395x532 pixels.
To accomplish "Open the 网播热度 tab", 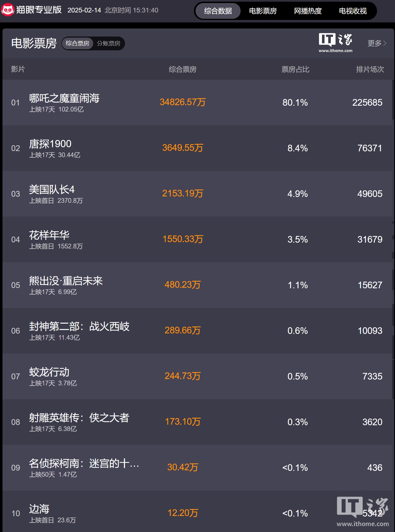I will 308,11.
